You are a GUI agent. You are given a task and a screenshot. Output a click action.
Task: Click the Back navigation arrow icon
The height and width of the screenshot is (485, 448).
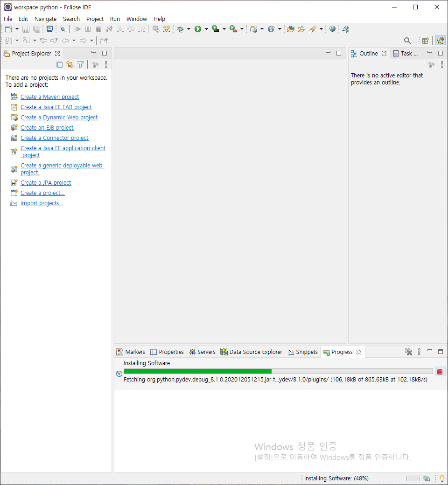(x=65, y=41)
